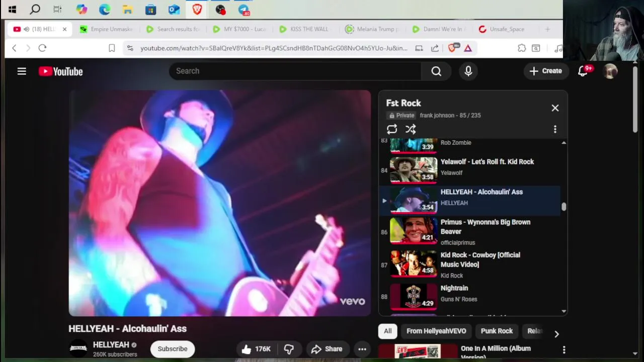Switch to Empire Unmasked tab
Image resolution: width=644 pixels, height=362 pixels.
(107, 29)
